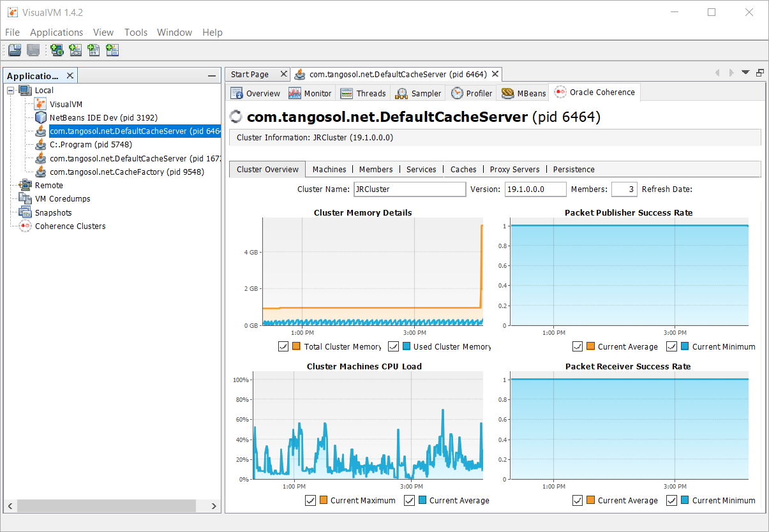Screen dimensions: 769x532
Task: Click the MBeans tab icon
Action: [x=508, y=93]
